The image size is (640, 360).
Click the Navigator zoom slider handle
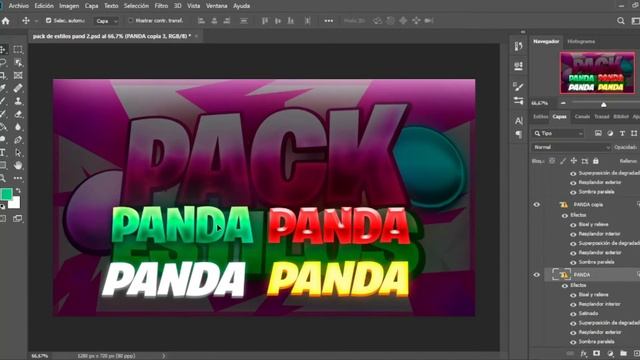(604, 104)
